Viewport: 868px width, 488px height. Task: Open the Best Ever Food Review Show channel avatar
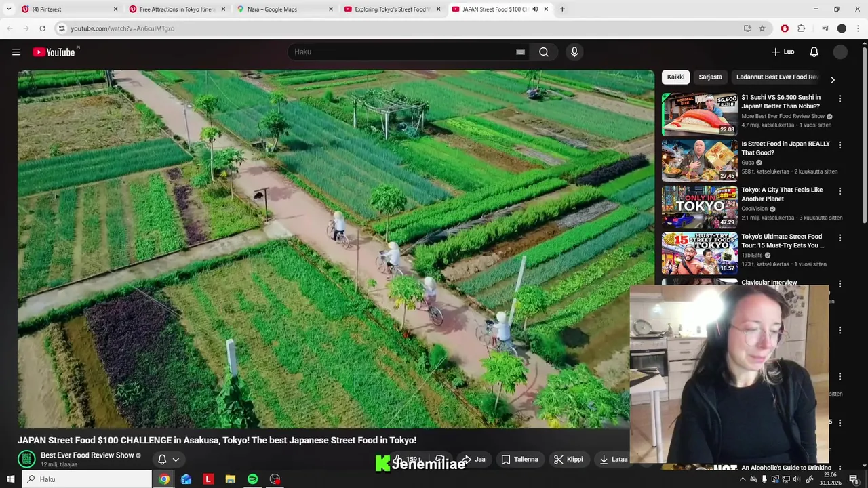click(26, 460)
